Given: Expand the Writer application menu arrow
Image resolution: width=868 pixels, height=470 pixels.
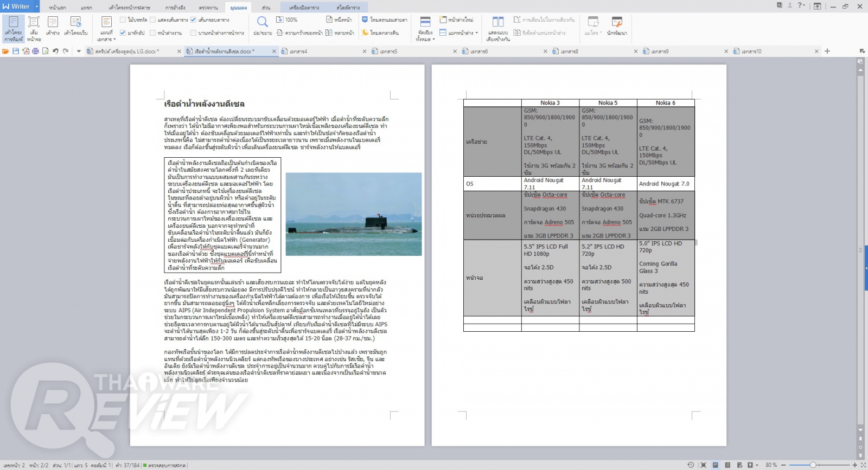Looking at the screenshot, I should click(37, 7).
